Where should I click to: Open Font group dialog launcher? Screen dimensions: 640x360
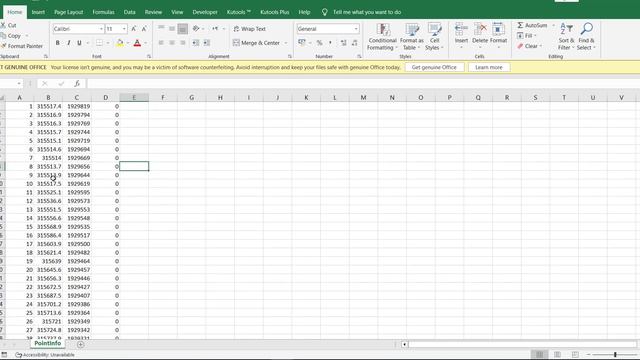coord(149,56)
